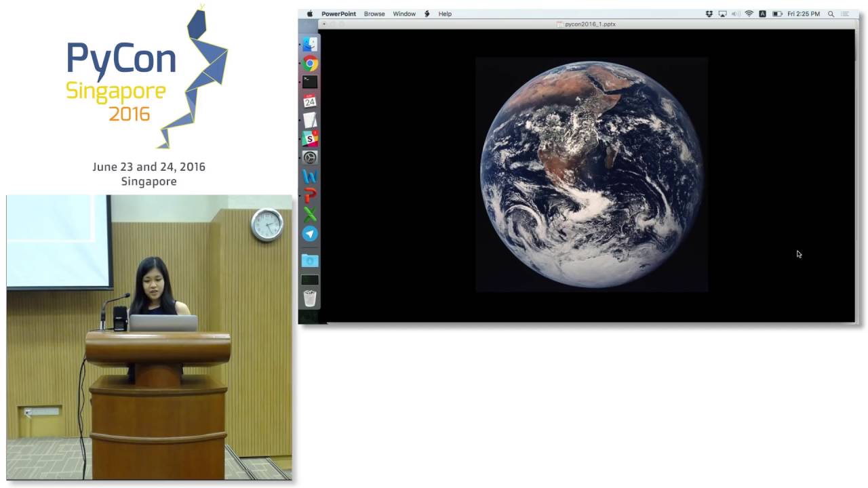Launch Microsoft Word from the Dock

pyautogui.click(x=310, y=177)
